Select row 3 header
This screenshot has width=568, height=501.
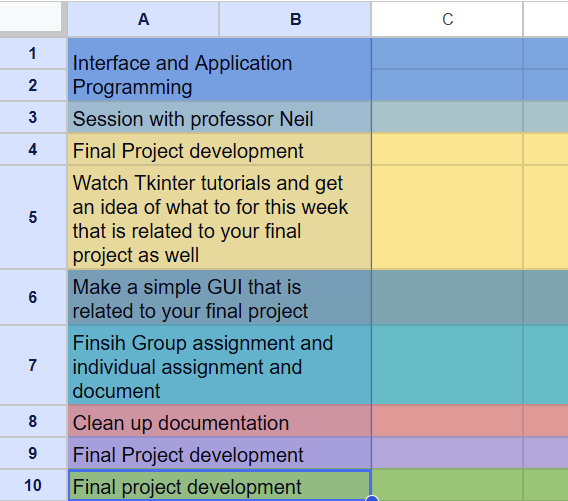pyautogui.click(x=33, y=117)
